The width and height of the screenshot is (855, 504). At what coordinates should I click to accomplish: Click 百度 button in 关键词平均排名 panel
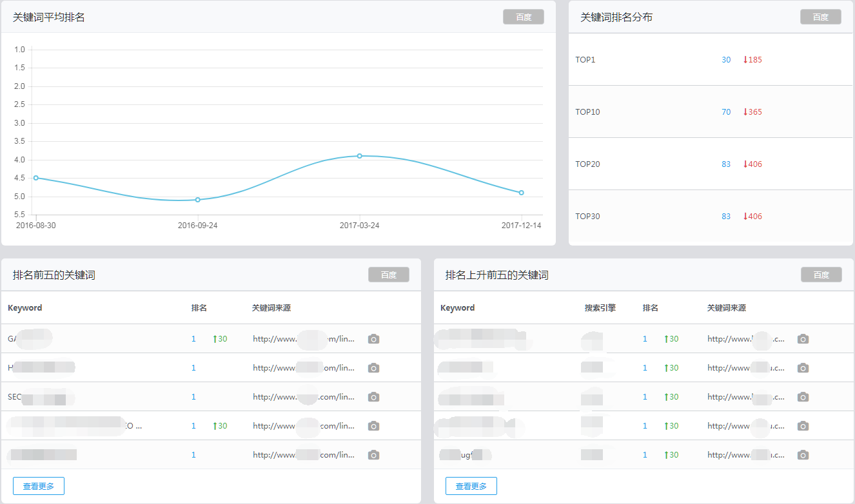coord(524,17)
